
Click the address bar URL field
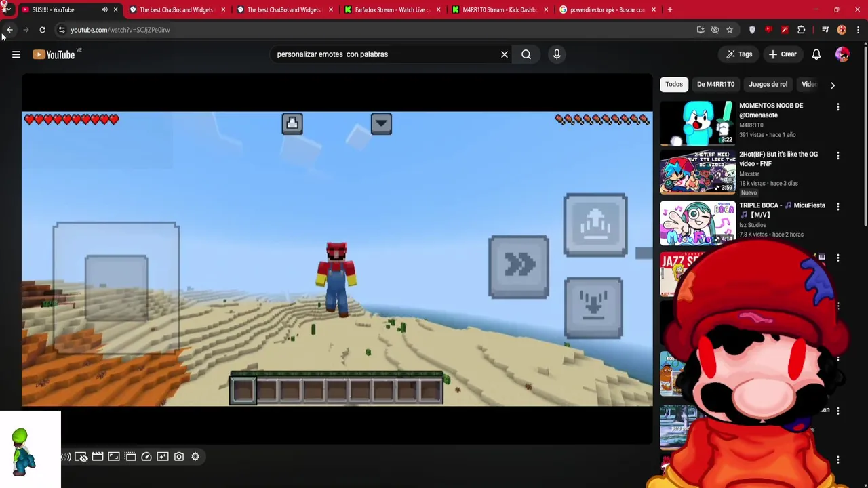380,30
